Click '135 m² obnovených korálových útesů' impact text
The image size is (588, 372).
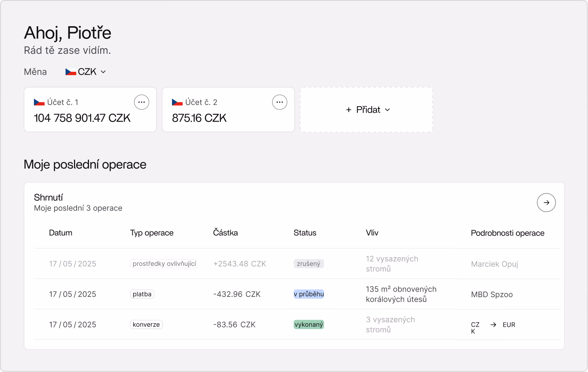(x=401, y=294)
